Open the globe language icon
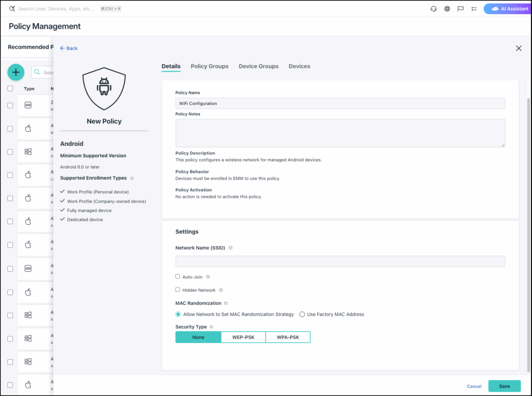532x396 pixels. (447, 9)
